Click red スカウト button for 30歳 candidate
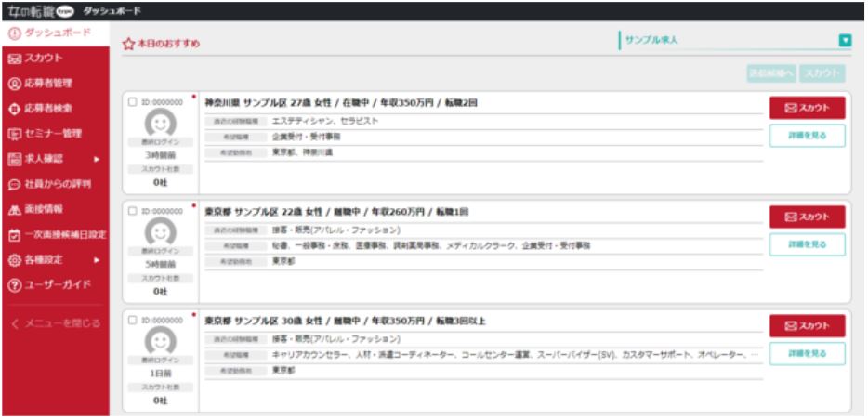 click(x=807, y=326)
